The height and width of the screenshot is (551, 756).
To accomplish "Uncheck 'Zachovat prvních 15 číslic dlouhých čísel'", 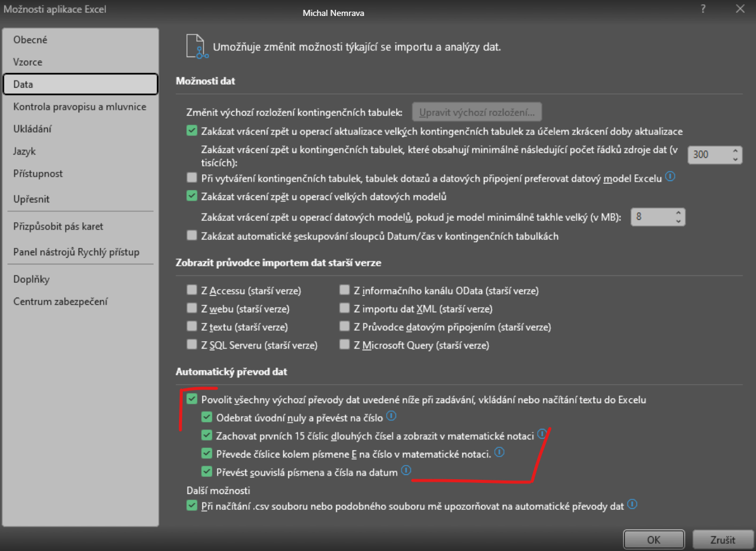I will pyautogui.click(x=207, y=436).
